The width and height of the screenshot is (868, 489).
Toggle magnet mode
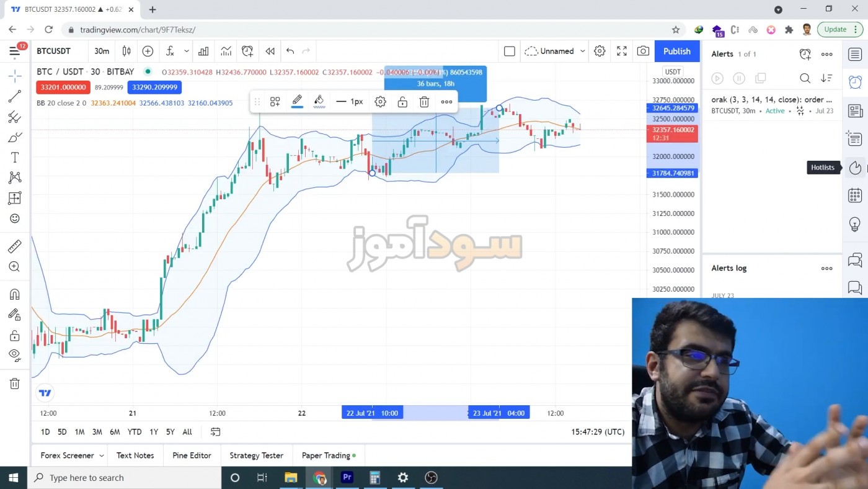click(x=15, y=294)
